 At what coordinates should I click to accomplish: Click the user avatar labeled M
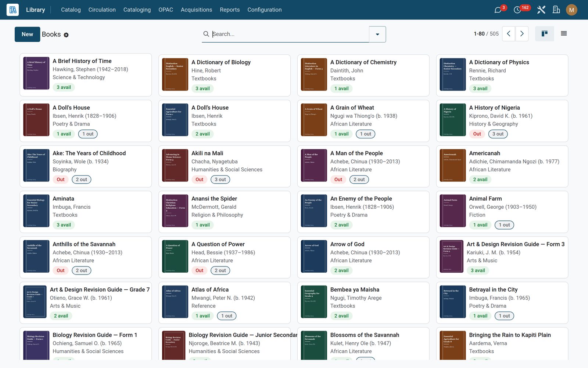point(571,10)
